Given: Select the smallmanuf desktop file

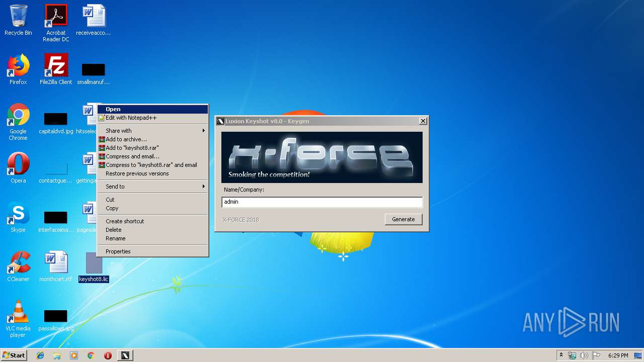Looking at the screenshot, I should click(x=94, y=73).
